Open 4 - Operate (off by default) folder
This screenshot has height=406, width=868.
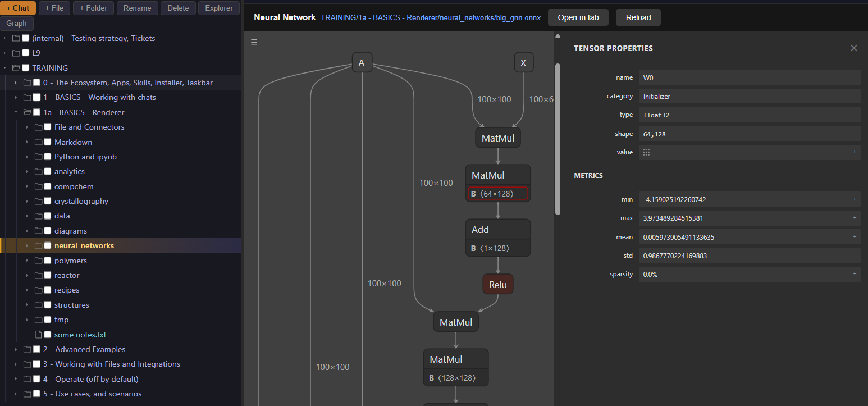tap(90, 379)
